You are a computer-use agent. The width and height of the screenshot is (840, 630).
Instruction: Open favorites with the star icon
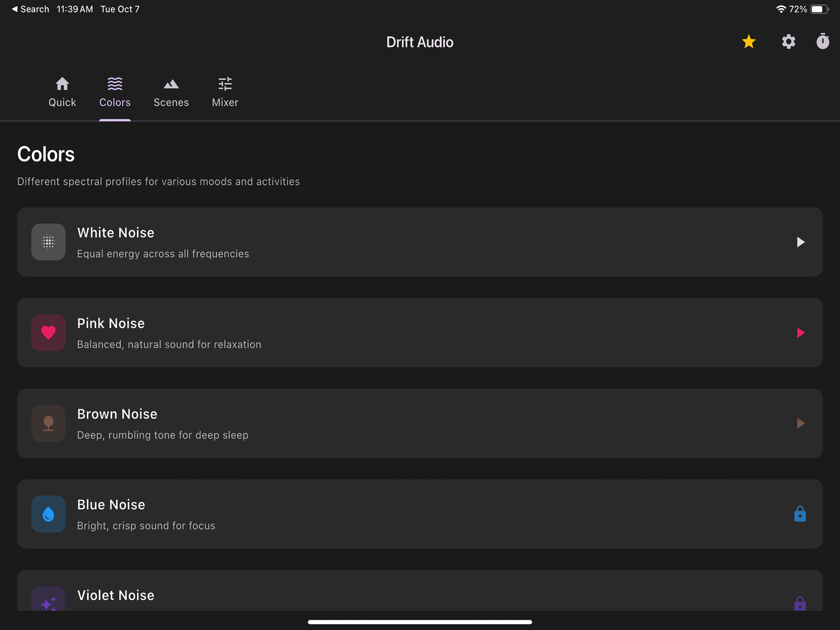coord(748,42)
